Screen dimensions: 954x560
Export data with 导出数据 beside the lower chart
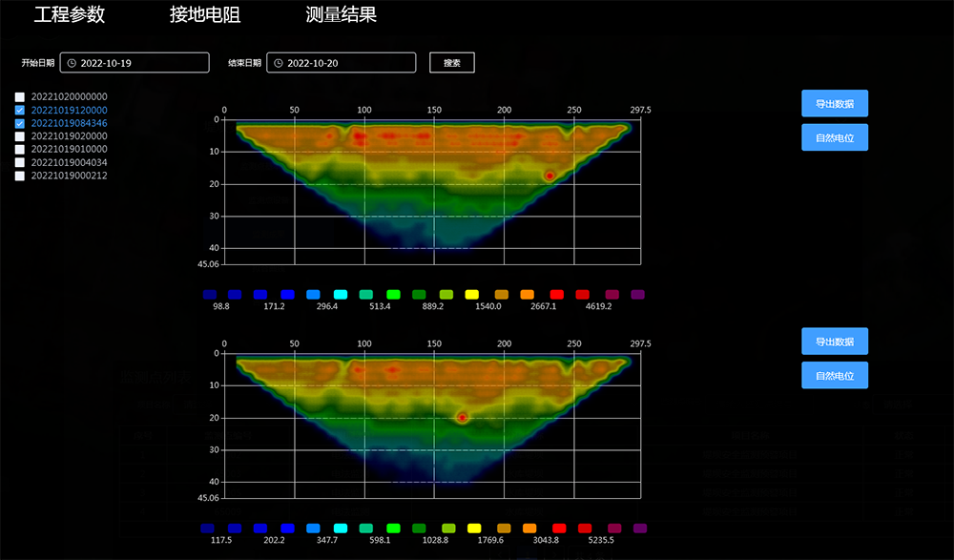click(835, 342)
